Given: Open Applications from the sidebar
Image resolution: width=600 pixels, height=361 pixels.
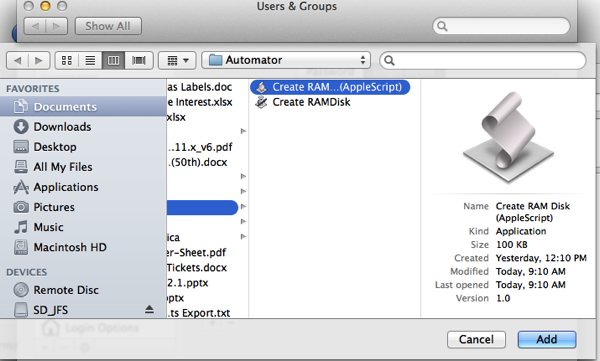Looking at the screenshot, I should pos(83,187).
